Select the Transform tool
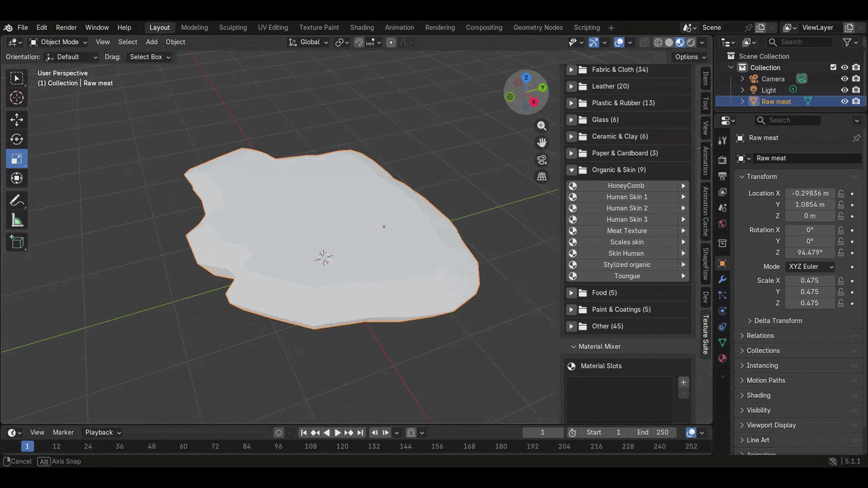 click(x=17, y=178)
